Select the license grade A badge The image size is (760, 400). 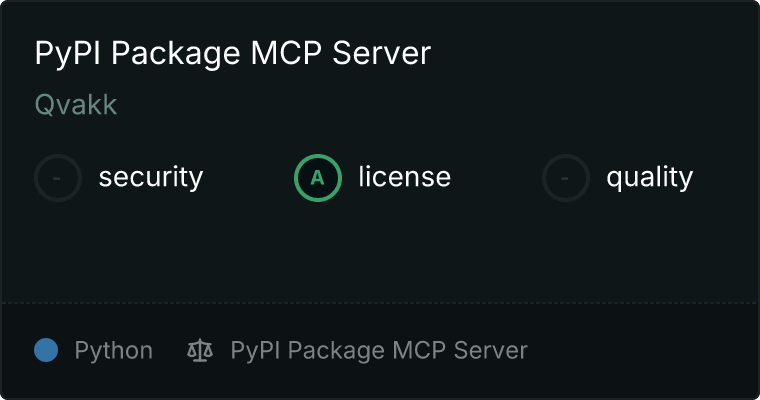pyautogui.click(x=317, y=178)
